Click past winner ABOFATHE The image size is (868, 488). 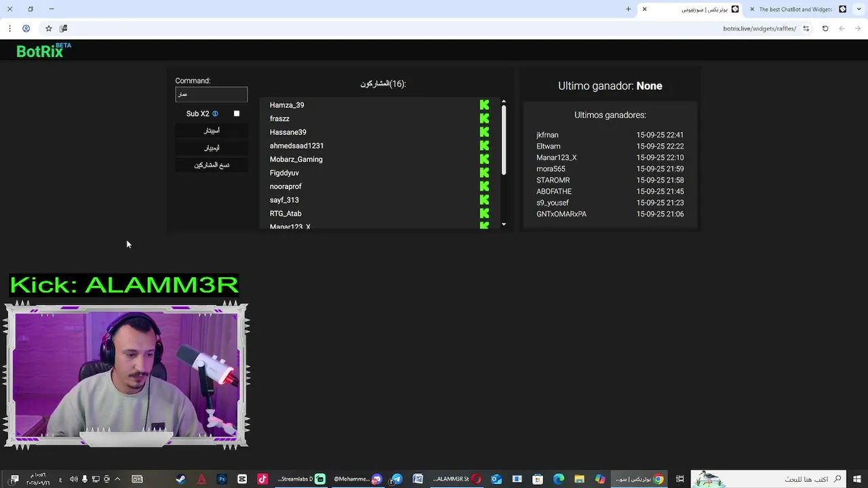(x=554, y=191)
